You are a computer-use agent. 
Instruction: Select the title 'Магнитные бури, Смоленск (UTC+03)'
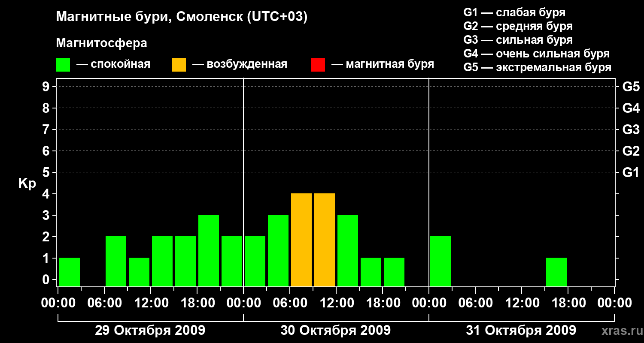pyautogui.click(x=182, y=17)
